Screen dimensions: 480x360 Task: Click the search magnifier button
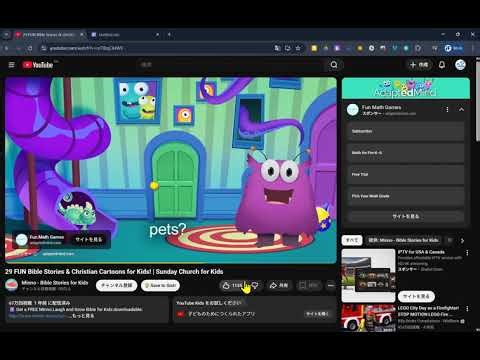334,65
